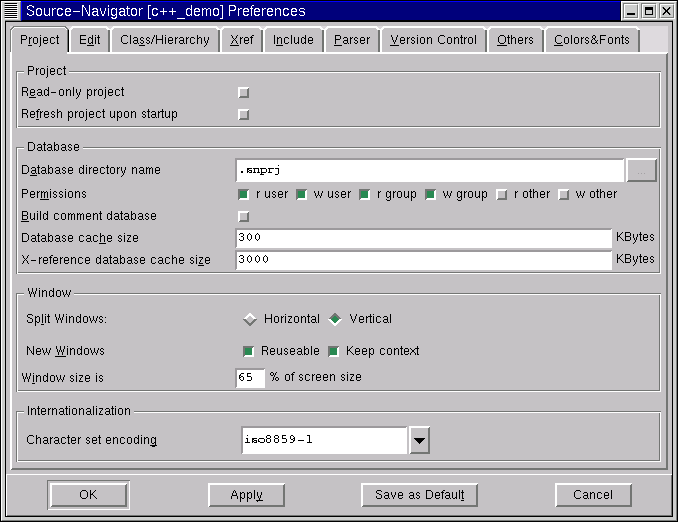Cancel the preferences dialog
Image resolution: width=678 pixels, height=522 pixels.
593,495
